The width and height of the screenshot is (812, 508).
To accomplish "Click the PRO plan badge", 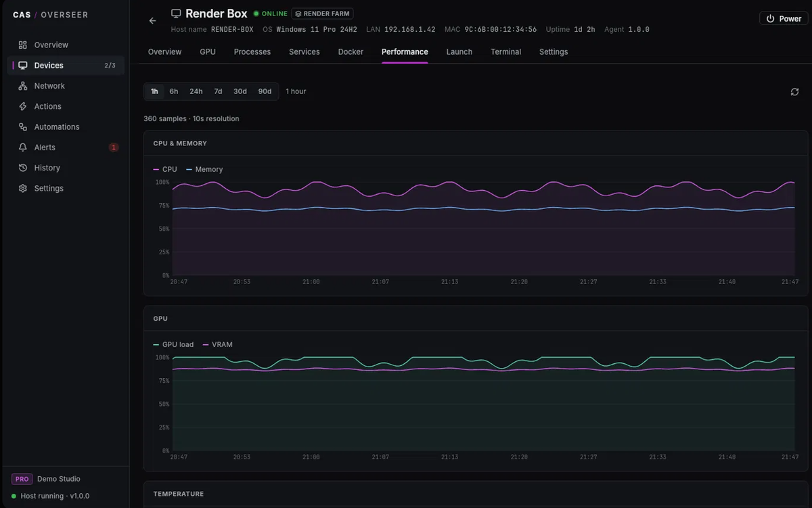I will tap(22, 479).
